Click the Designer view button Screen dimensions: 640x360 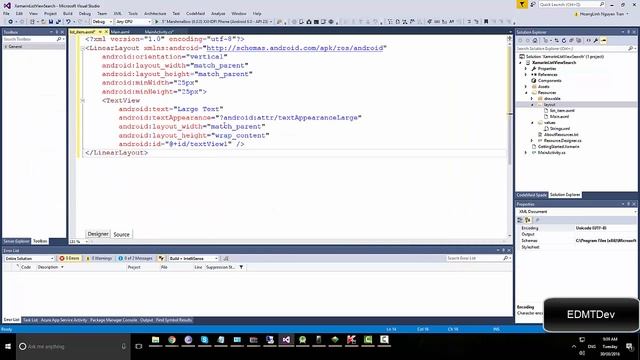98,234
